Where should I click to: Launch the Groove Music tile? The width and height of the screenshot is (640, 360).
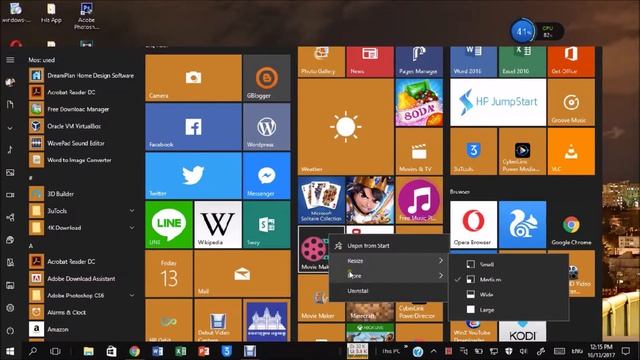[571, 102]
